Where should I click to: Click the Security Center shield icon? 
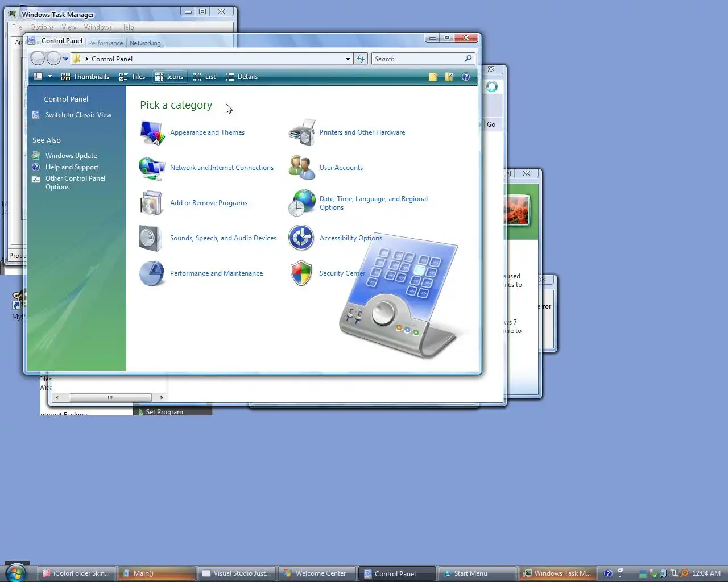[x=301, y=273]
